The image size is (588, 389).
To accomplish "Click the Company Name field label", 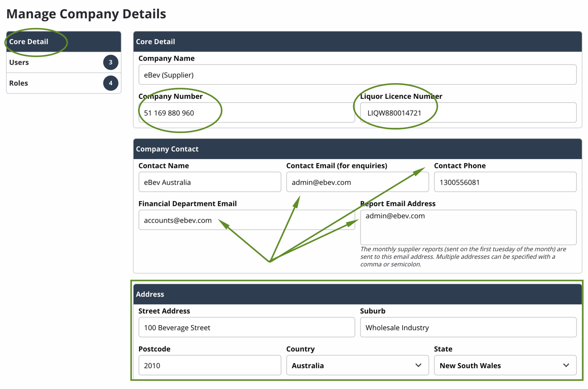I will [x=167, y=58].
